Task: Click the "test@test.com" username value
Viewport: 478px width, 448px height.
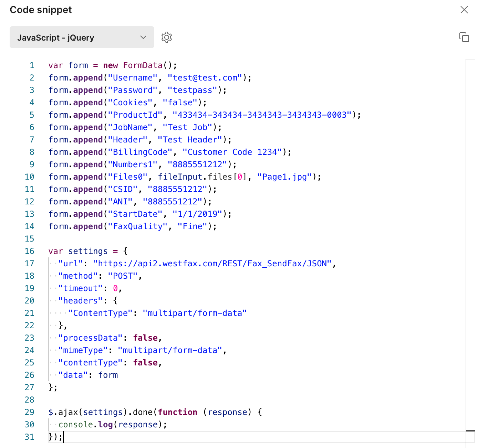Action: 205,78
